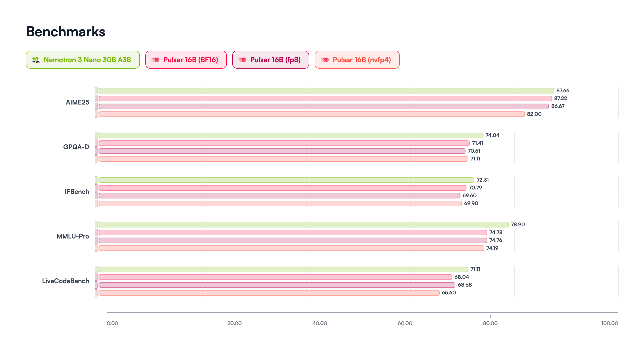
Task: Click the salmon MMLU-Pro nvfp4 bar
Action: tap(291, 248)
